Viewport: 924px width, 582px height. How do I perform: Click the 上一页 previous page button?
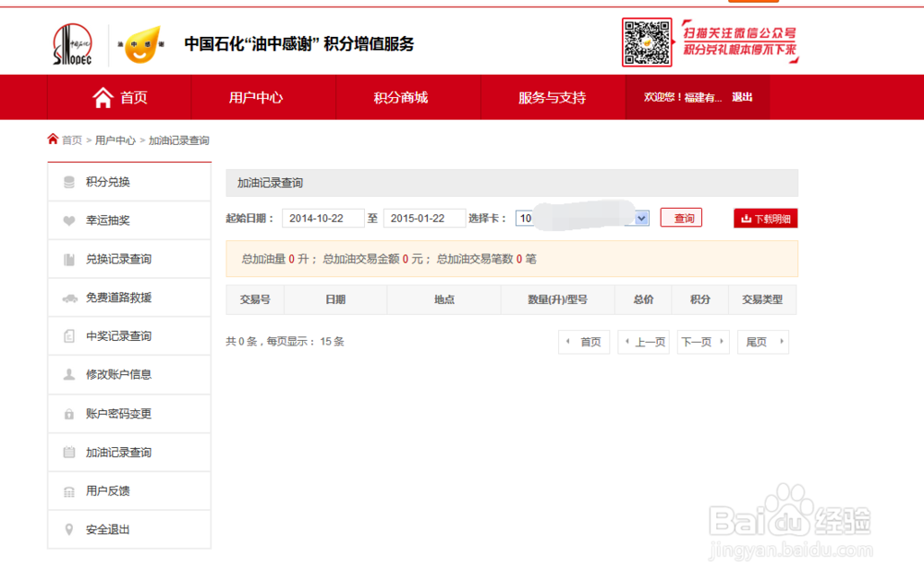[643, 342]
